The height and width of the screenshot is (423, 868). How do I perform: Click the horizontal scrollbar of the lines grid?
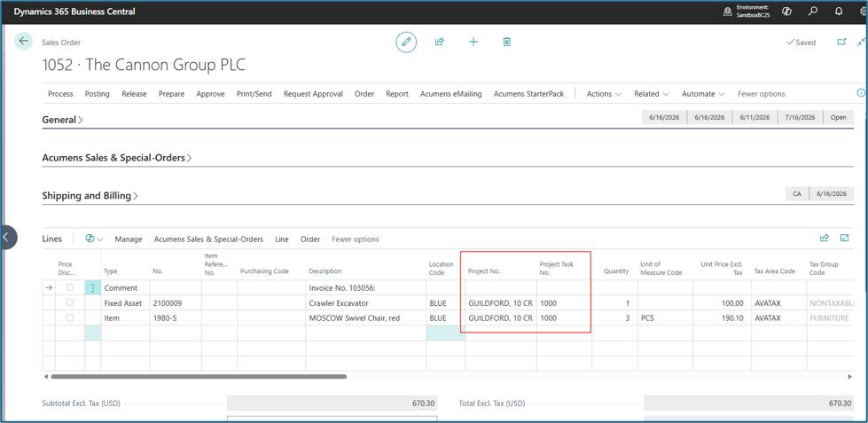(x=199, y=377)
